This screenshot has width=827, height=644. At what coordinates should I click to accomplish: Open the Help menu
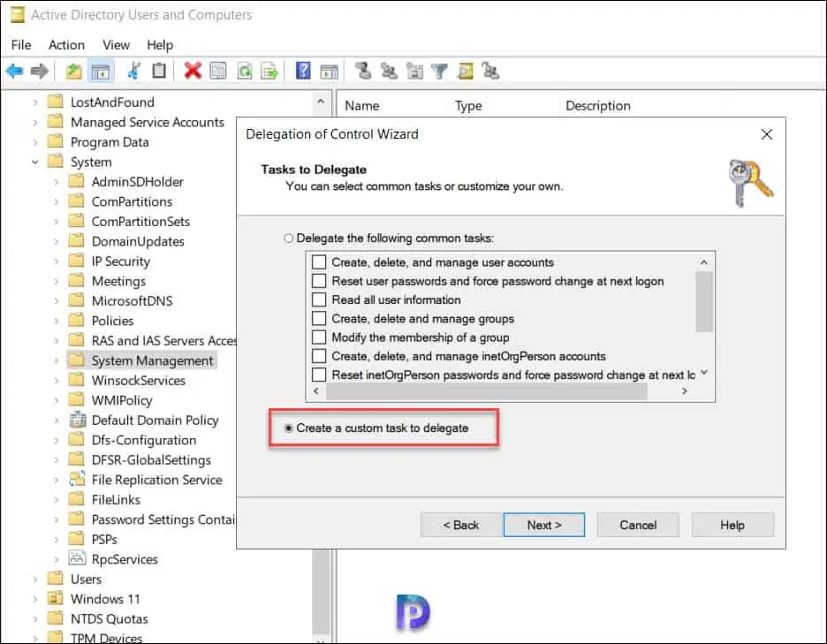pyautogui.click(x=160, y=45)
